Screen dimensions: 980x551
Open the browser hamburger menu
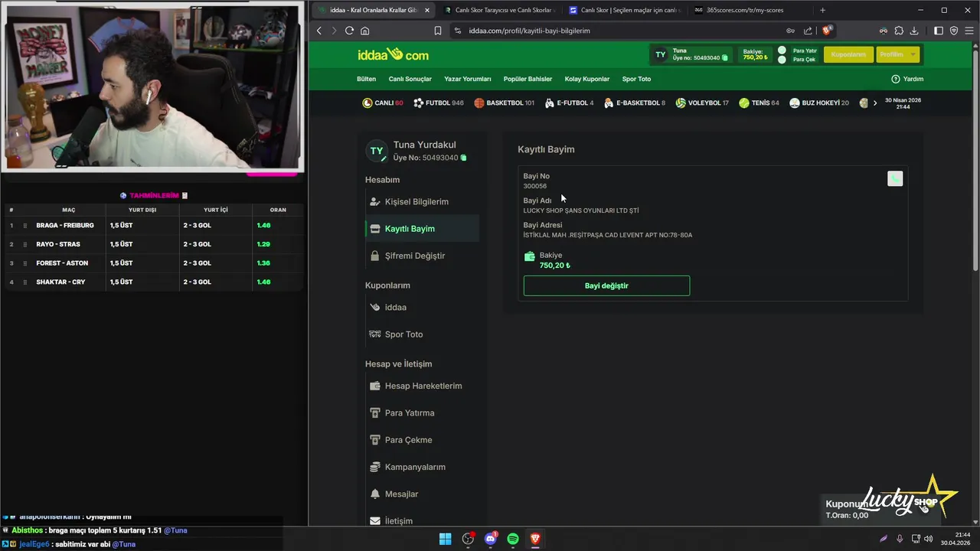[969, 31]
